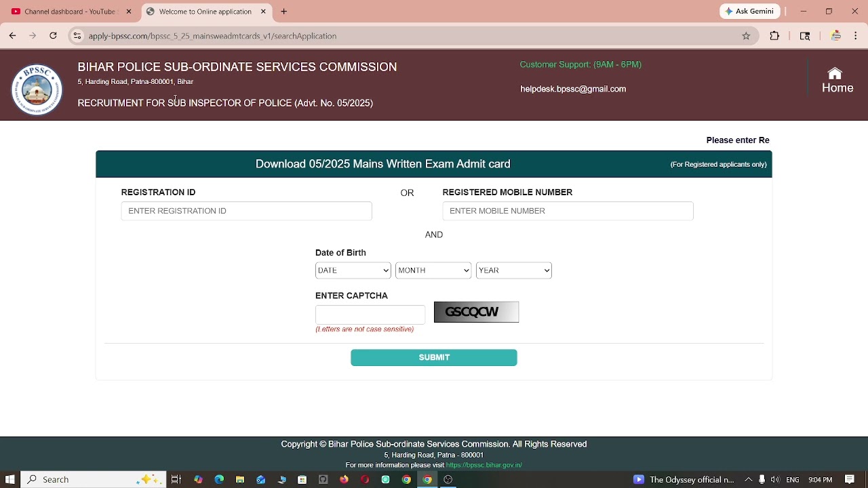
Task: Open The Odyssey official media taskbar item
Action: pyautogui.click(x=684, y=479)
